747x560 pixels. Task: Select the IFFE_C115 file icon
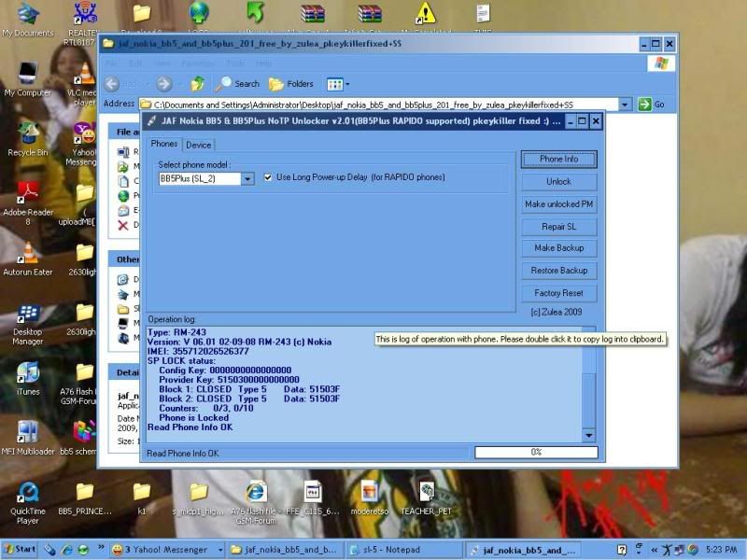[313, 498]
